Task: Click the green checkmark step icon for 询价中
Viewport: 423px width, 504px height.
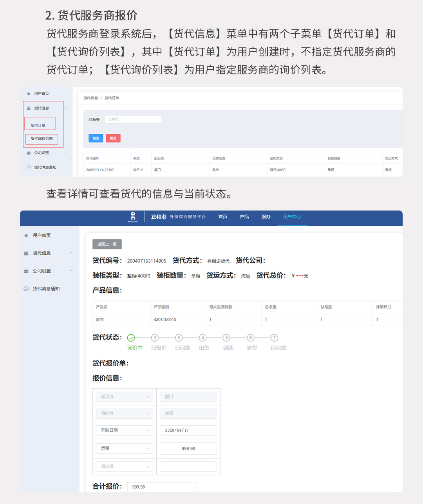Action: click(x=131, y=338)
